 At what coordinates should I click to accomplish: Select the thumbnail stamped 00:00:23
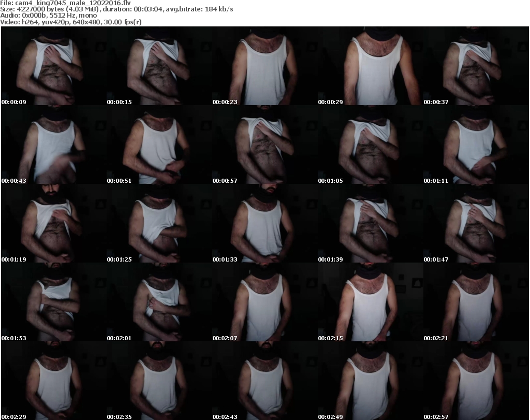pyautogui.click(x=265, y=66)
